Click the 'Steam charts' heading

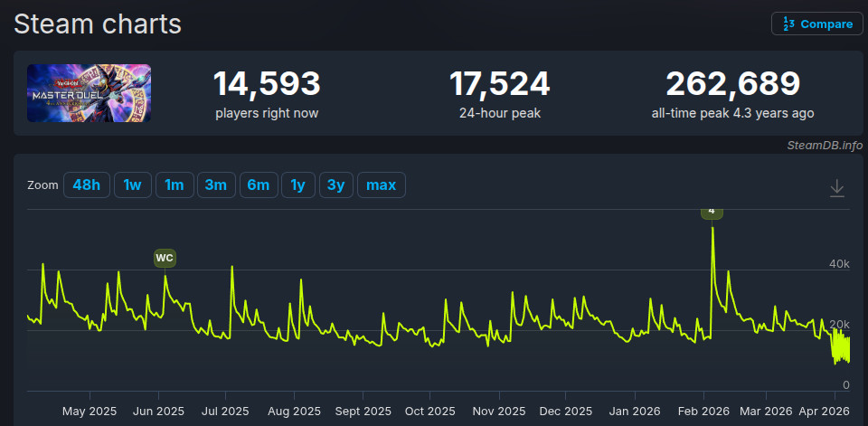tap(98, 24)
